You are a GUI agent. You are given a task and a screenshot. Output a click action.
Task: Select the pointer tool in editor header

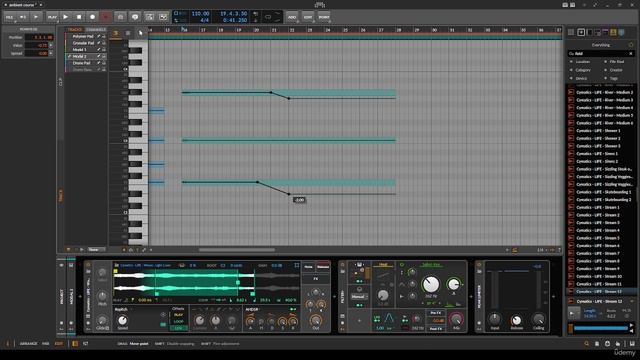coord(140,33)
